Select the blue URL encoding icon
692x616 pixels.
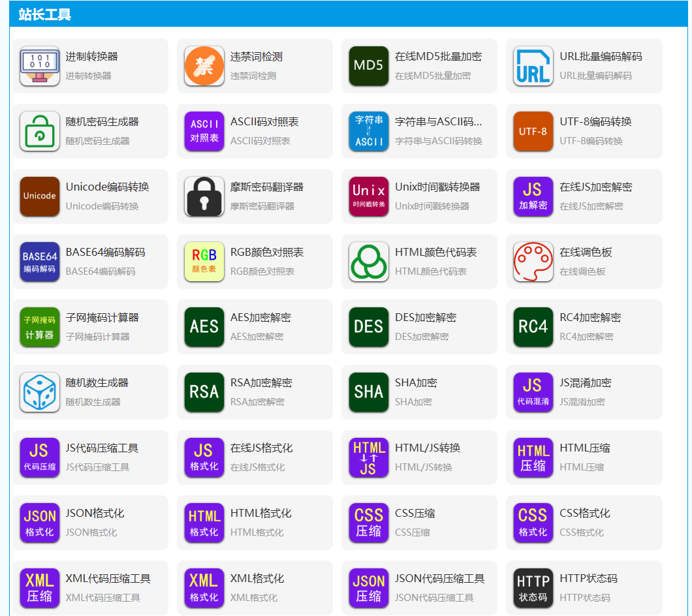[x=533, y=66]
